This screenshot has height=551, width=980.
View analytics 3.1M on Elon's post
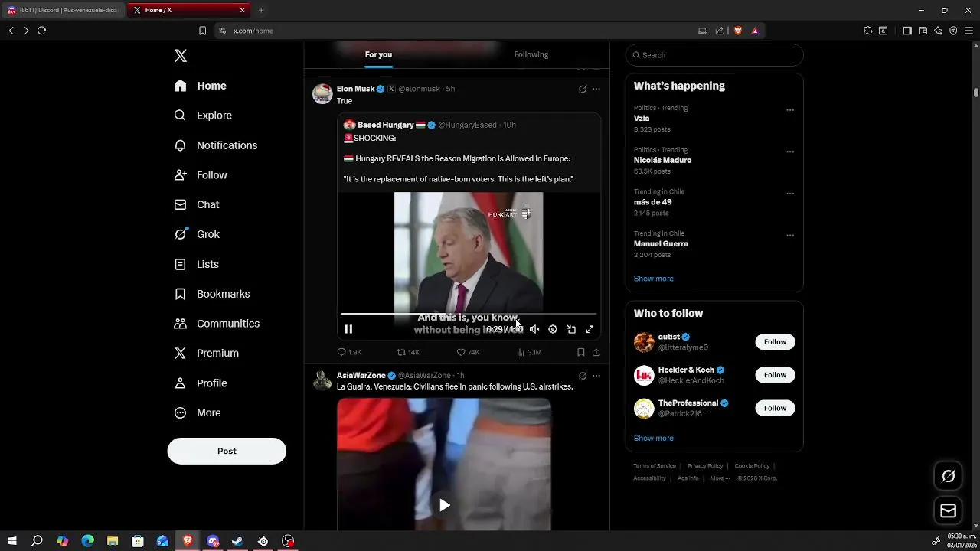[x=529, y=352]
